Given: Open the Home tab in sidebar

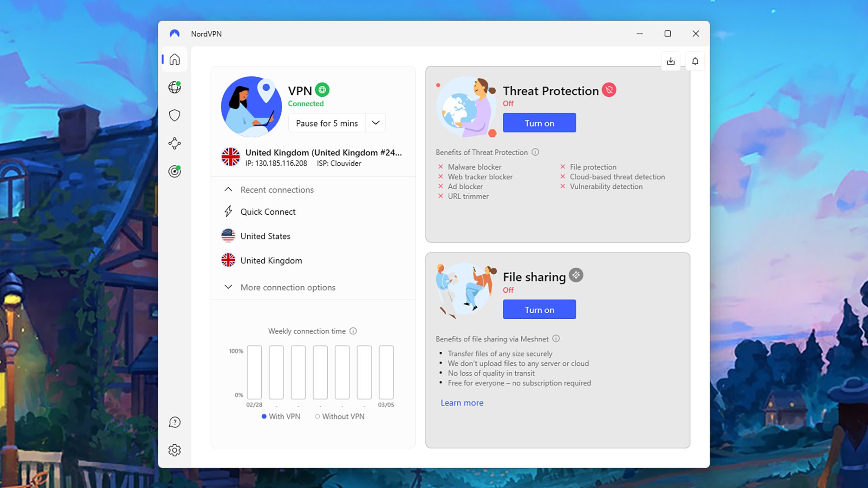Looking at the screenshot, I should point(174,59).
